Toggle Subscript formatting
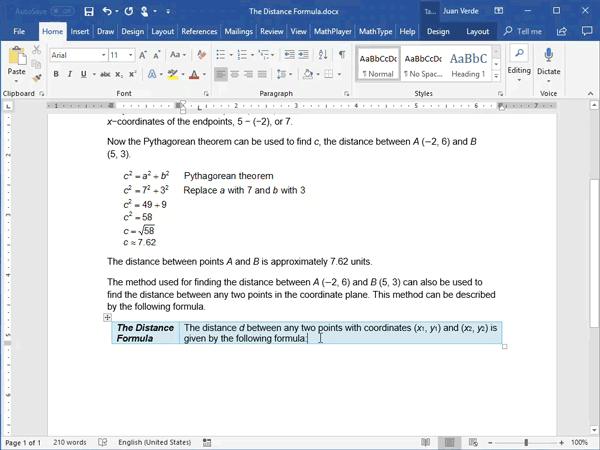The width and height of the screenshot is (600, 450). [119, 74]
